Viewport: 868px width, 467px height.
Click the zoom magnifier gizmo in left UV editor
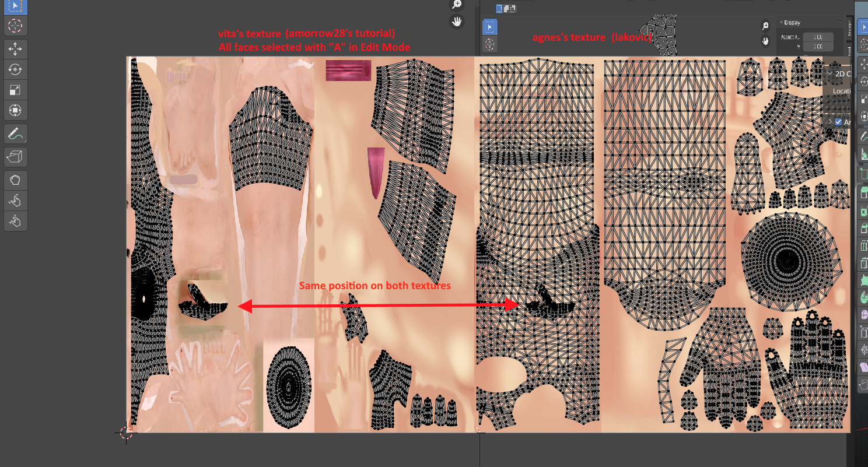point(457,5)
